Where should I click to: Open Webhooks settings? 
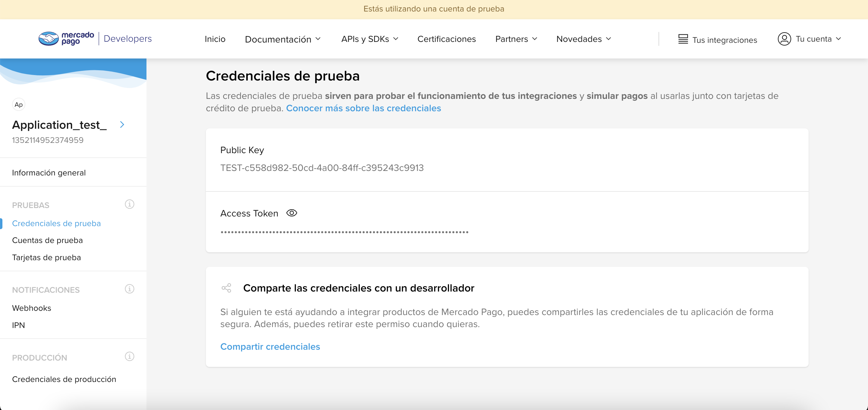click(x=32, y=308)
